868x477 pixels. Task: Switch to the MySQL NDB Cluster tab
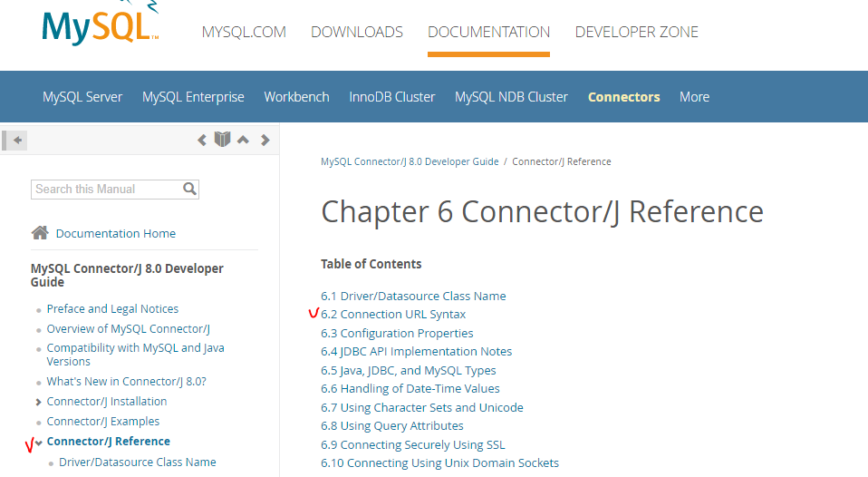coord(512,97)
